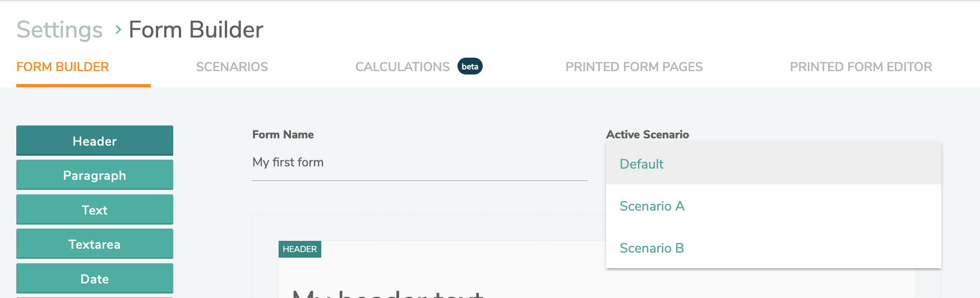Click the Active Scenario label
The image size is (980, 298).
pyautogui.click(x=647, y=134)
